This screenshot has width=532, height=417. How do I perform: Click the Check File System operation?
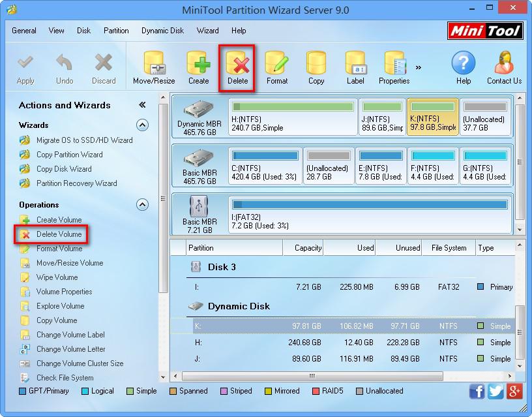[57, 378]
